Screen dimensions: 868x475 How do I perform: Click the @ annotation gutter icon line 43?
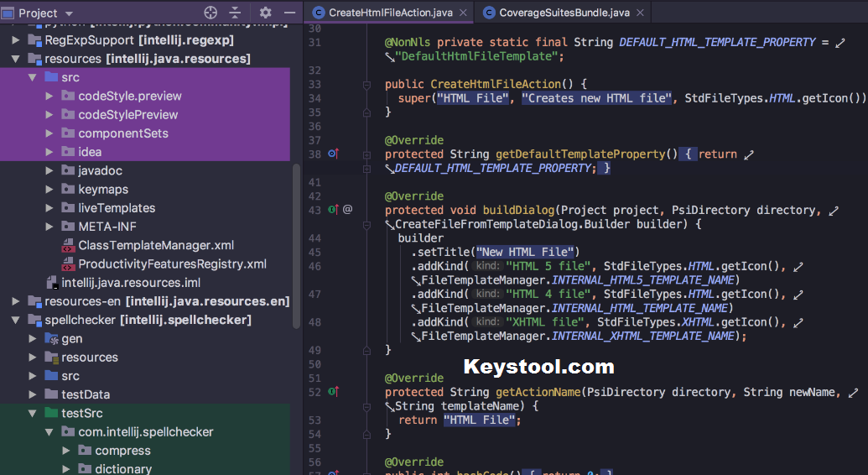[348, 210]
